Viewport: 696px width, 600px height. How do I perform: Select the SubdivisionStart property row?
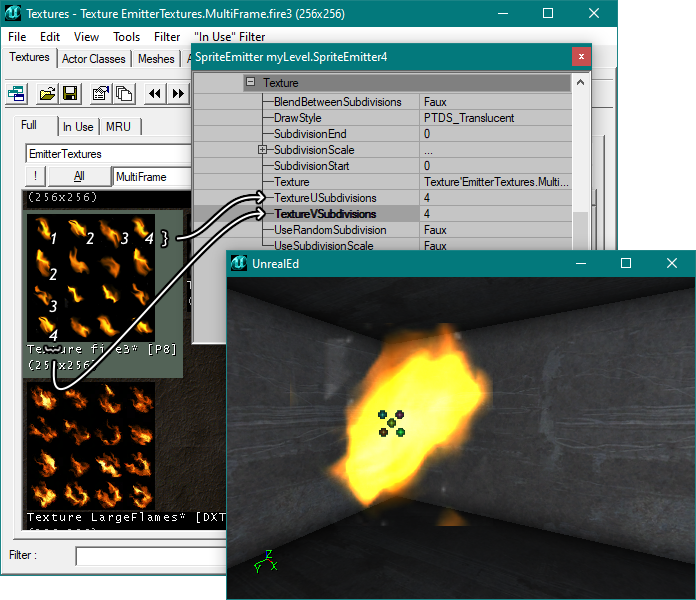coord(383,166)
